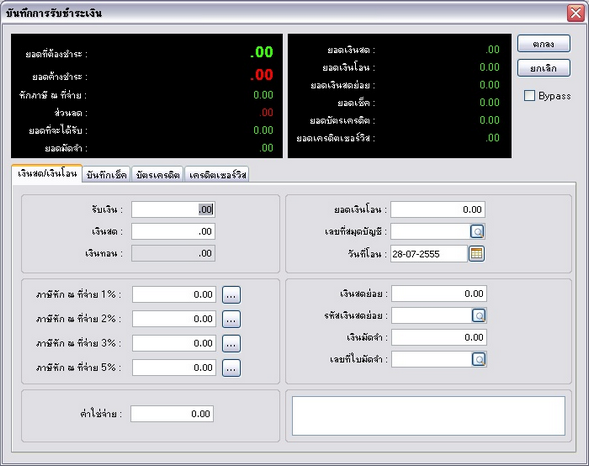Open the เครดิตเซอร์วิส tab
The height and width of the screenshot is (466, 589).
[217, 175]
